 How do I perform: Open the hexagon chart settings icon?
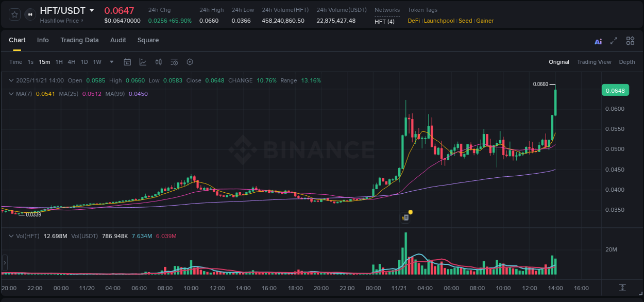pos(190,62)
